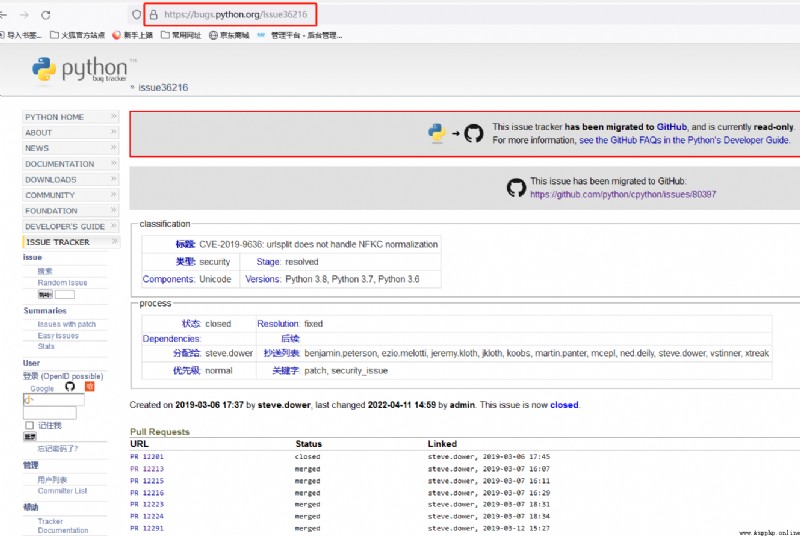Expand the PYTHON HOME menu chevron

114,116
